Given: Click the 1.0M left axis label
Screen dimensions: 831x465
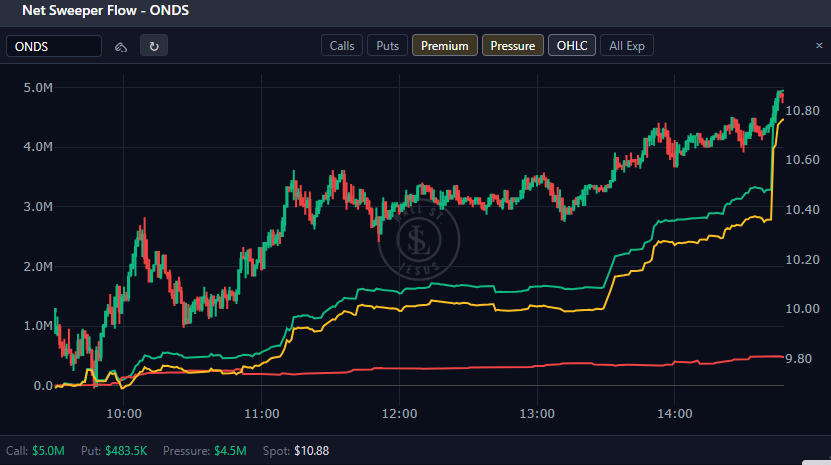Looking at the screenshot, I should 38,326.
